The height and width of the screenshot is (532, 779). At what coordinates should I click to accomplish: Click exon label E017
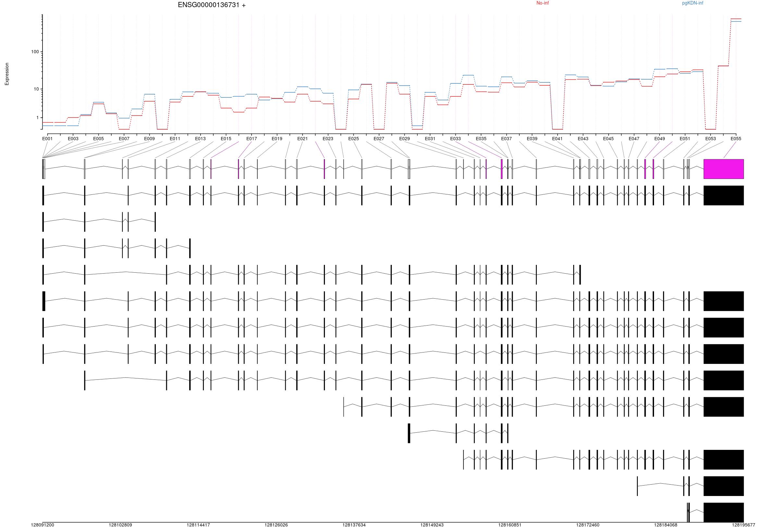pyautogui.click(x=252, y=139)
